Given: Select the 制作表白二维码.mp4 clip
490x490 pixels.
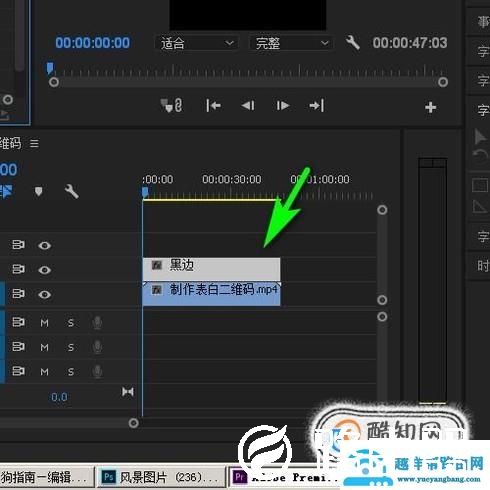Looking at the screenshot, I should (x=211, y=294).
